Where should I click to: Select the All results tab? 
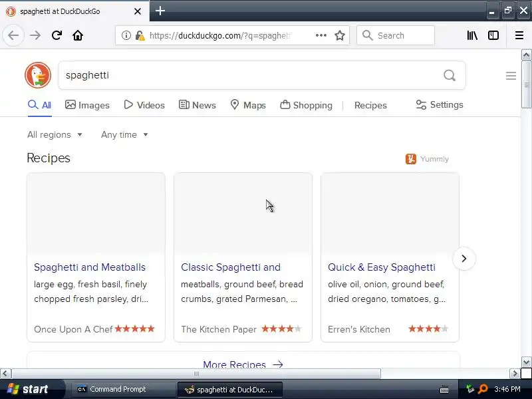[x=40, y=105]
